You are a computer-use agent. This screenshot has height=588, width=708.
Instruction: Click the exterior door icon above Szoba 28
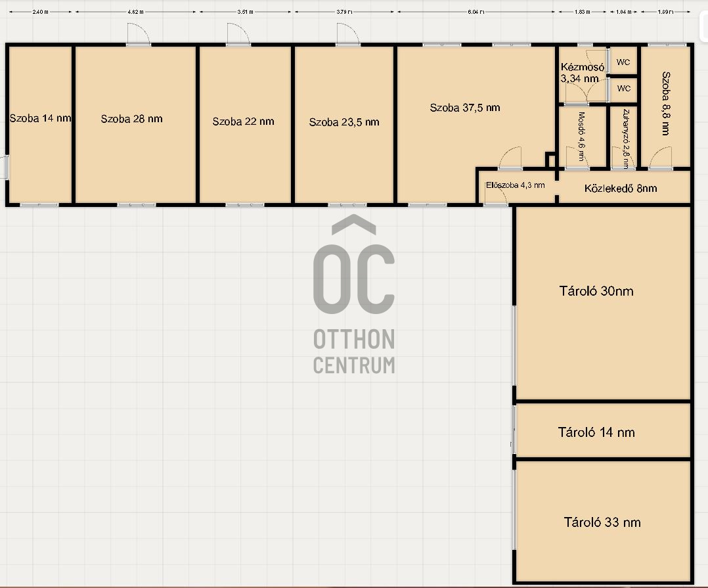pos(139,34)
